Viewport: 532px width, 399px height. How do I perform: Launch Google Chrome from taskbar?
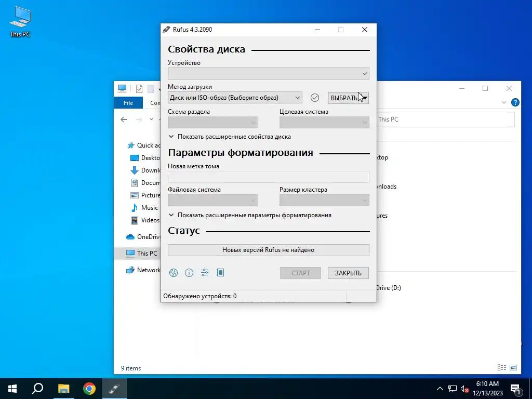(89, 389)
